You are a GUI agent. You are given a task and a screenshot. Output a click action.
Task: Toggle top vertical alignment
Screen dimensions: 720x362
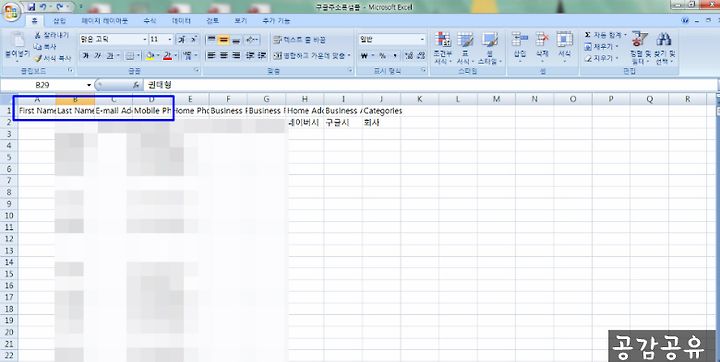coord(211,40)
